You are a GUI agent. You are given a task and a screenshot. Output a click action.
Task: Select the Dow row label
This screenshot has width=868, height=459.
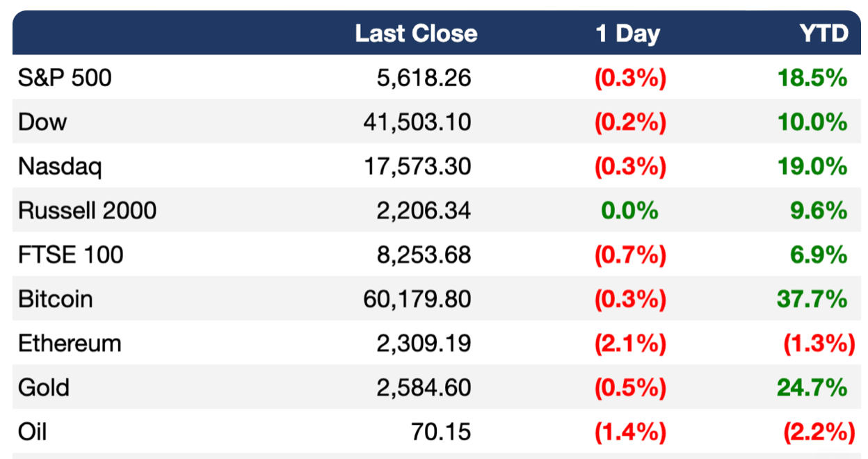pos(42,122)
